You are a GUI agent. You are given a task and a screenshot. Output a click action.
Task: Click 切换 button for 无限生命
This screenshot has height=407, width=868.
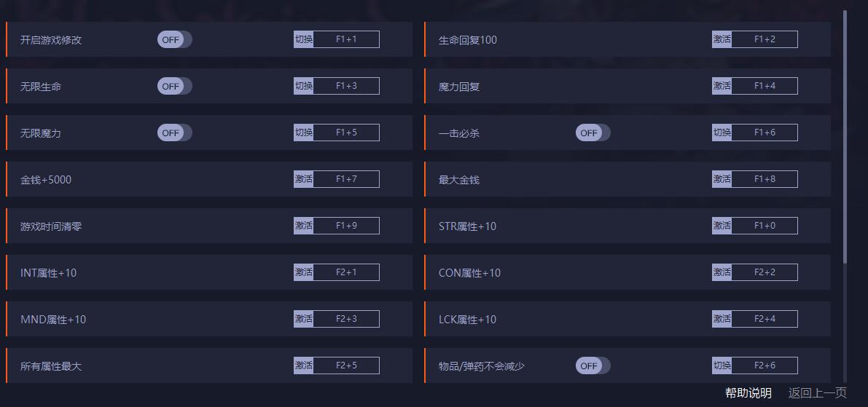(303, 86)
